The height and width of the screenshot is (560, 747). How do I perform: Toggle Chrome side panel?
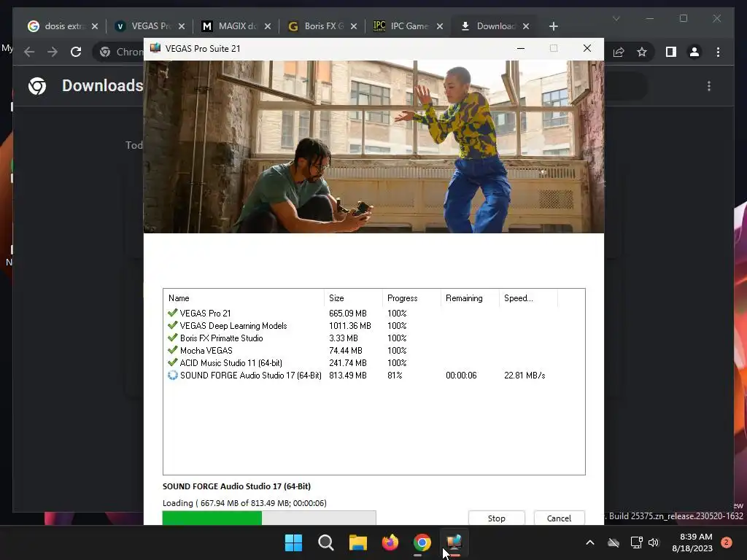coord(671,52)
